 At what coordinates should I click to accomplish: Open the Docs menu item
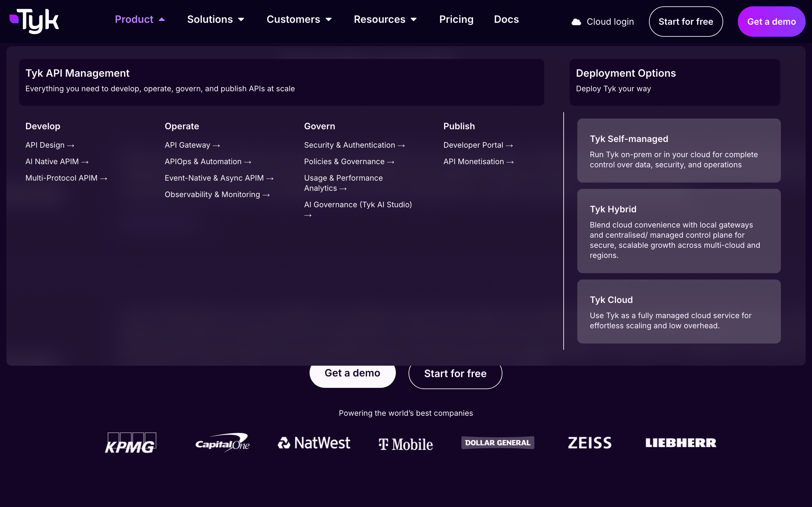[506, 19]
